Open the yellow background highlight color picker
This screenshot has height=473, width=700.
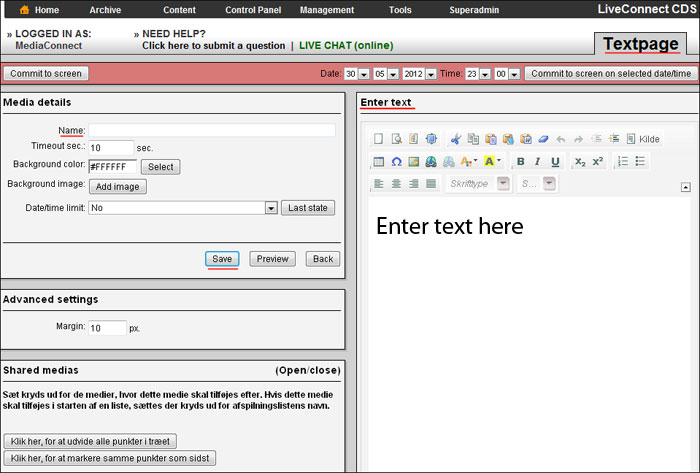[x=493, y=162]
